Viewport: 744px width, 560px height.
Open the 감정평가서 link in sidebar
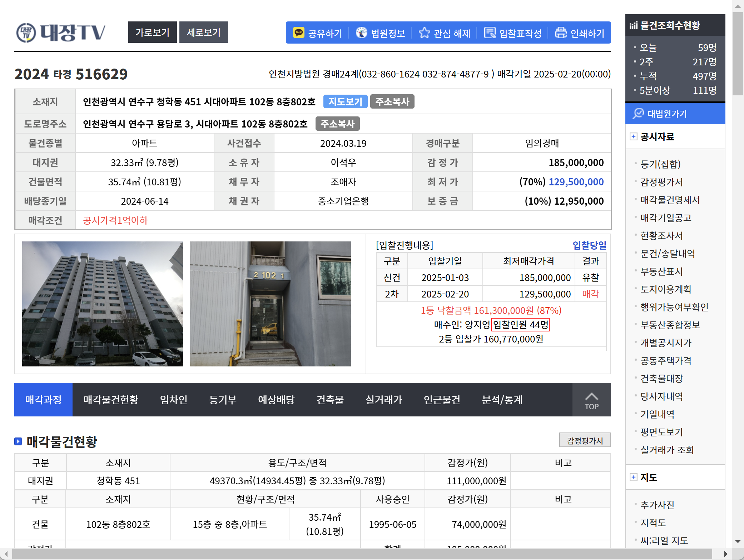(x=661, y=182)
